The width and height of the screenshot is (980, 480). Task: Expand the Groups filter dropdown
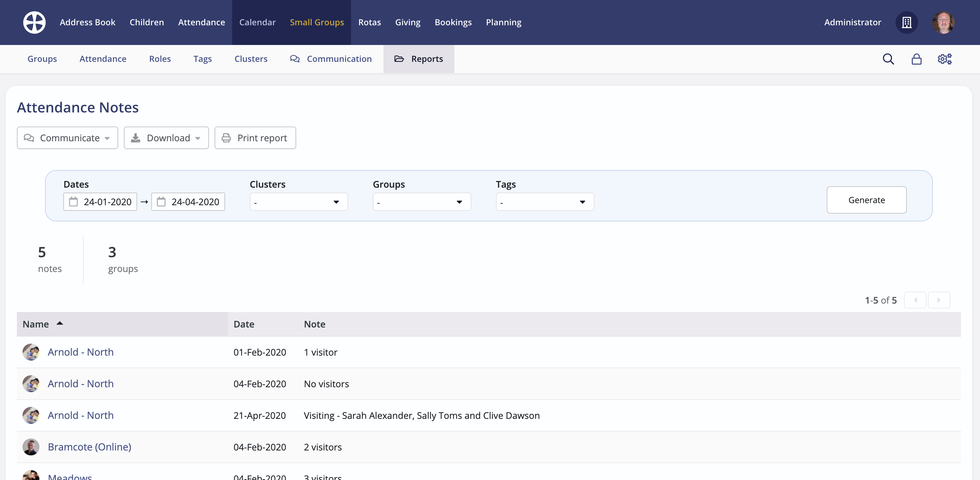421,202
